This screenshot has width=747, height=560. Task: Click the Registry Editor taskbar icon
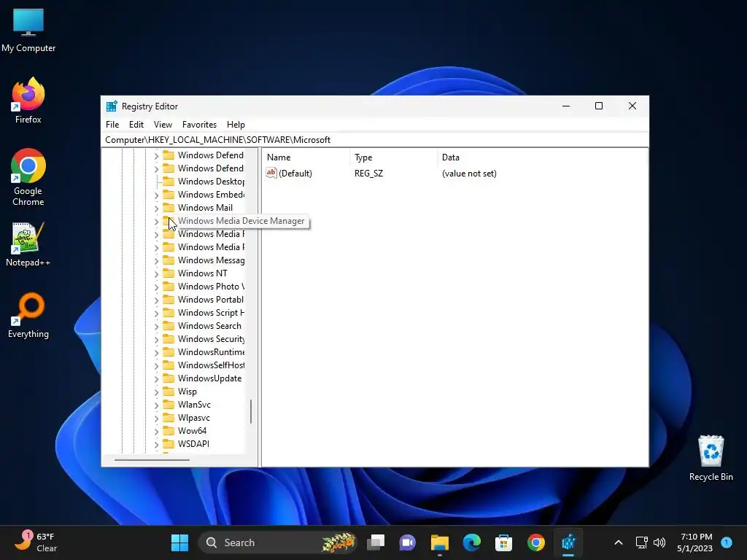click(568, 542)
